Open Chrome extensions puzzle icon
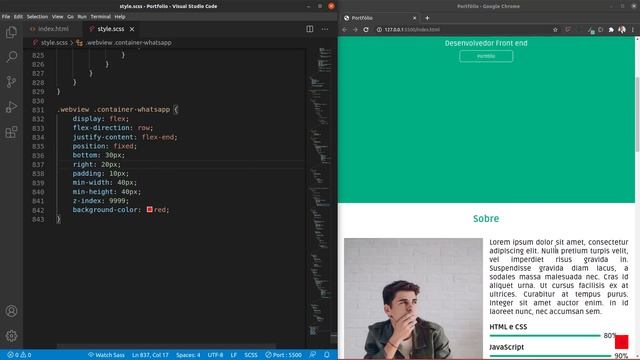The width and height of the screenshot is (640, 360). coord(611,29)
